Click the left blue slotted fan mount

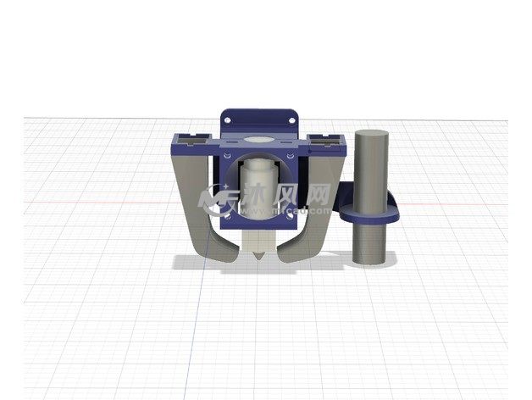pos(193,142)
